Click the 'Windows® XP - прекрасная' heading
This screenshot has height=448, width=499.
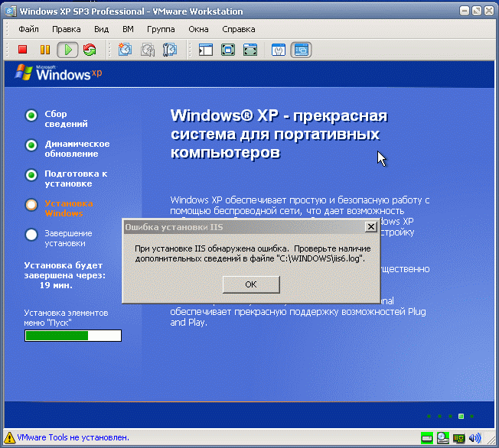[x=279, y=115]
